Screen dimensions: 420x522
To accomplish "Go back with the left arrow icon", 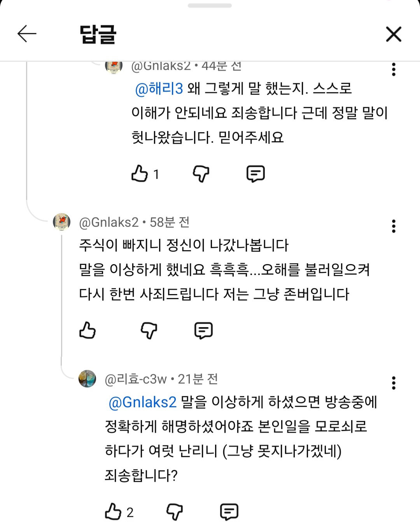I will [x=27, y=34].
